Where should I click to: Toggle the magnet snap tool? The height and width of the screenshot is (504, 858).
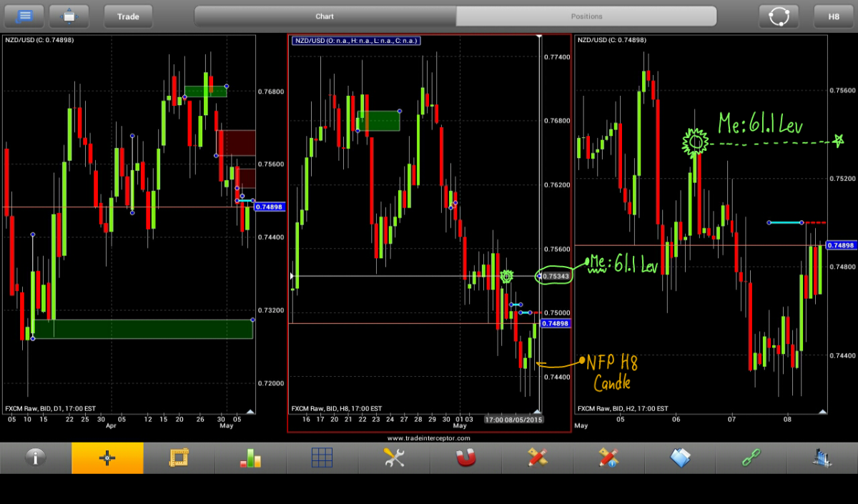click(465, 458)
